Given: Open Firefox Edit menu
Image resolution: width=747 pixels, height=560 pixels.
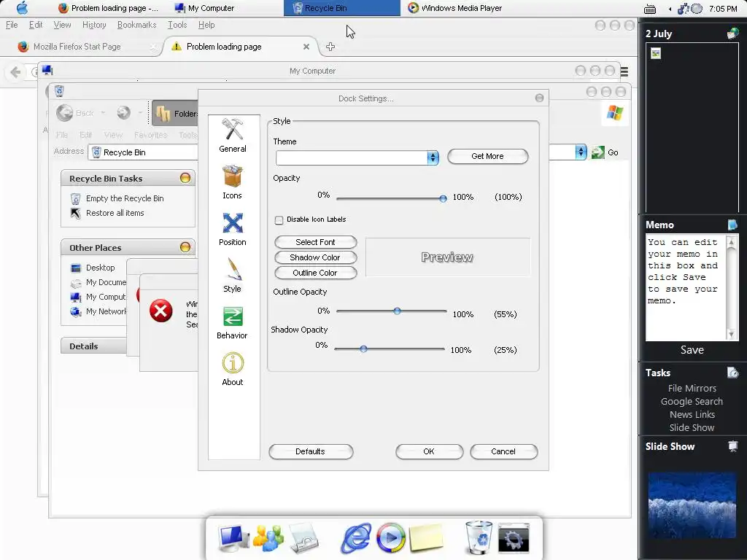Looking at the screenshot, I should click(x=36, y=25).
